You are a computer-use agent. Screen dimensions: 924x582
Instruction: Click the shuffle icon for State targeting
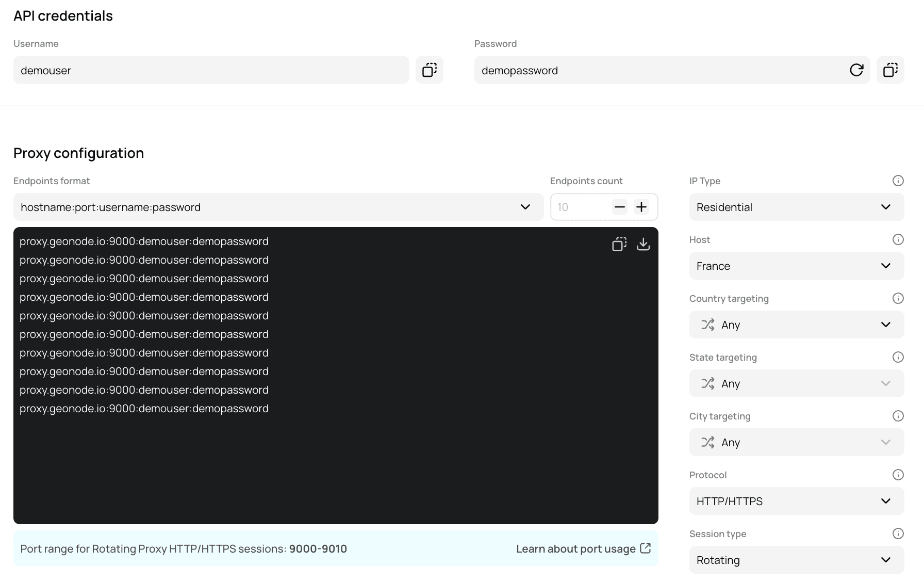tap(707, 383)
